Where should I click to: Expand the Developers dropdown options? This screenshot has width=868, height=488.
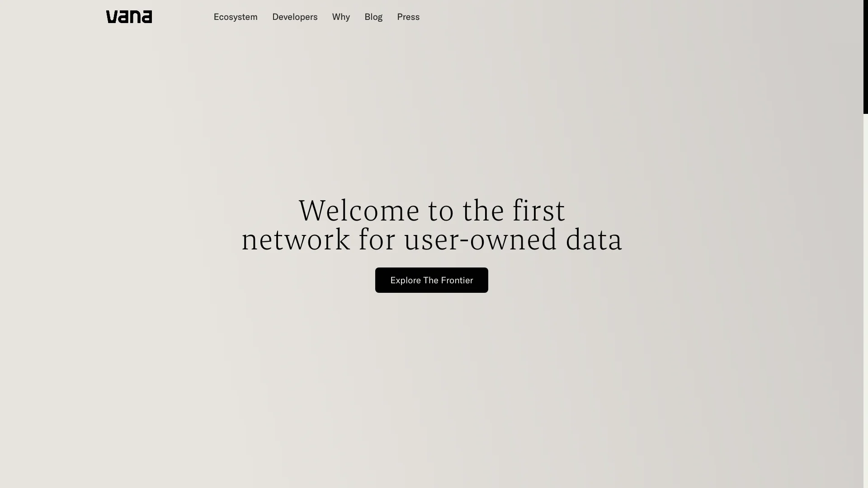point(294,16)
